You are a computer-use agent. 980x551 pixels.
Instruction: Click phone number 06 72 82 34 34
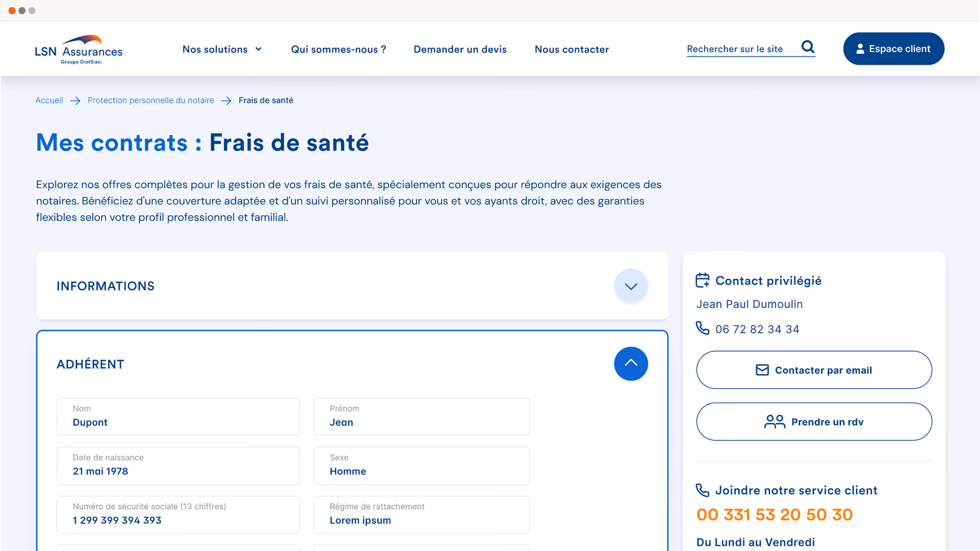coord(757,329)
